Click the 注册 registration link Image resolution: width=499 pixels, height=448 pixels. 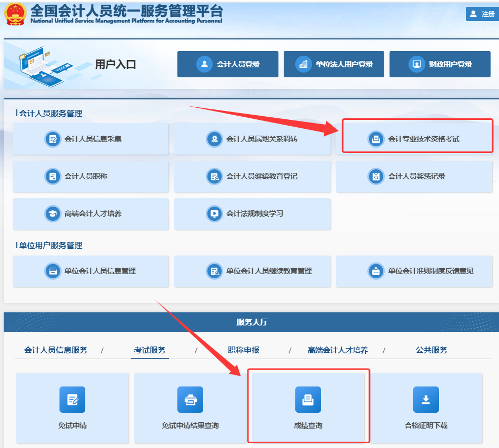481,14
